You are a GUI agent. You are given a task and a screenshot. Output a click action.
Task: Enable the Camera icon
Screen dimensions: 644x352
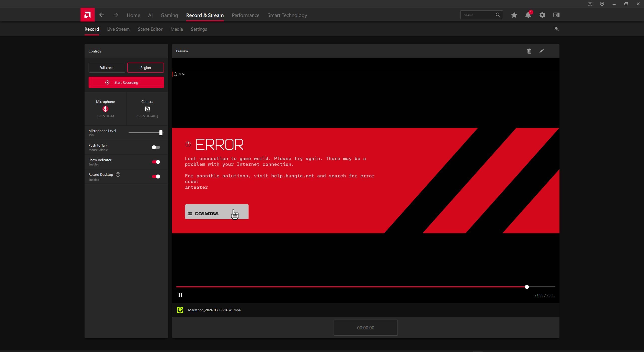pos(147,109)
